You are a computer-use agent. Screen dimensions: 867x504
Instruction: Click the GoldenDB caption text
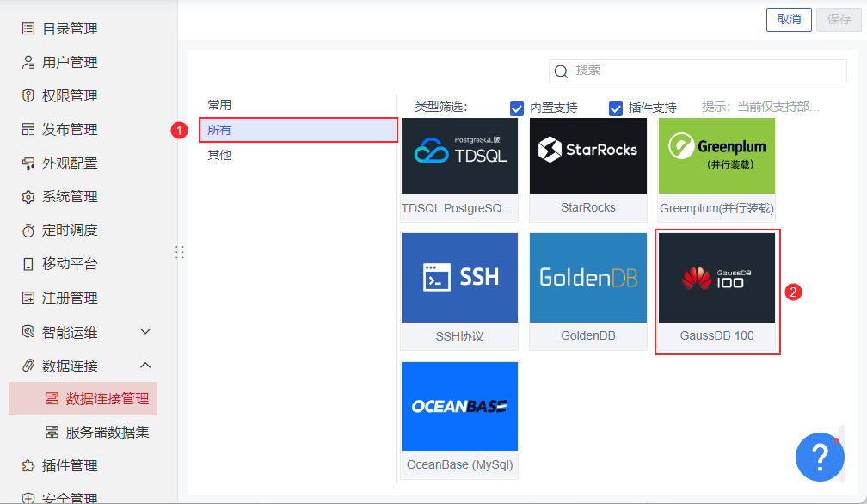tap(588, 336)
